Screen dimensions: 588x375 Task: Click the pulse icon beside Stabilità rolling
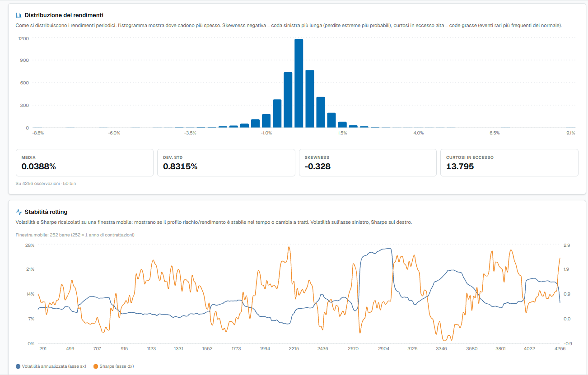[x=19, y=212]
